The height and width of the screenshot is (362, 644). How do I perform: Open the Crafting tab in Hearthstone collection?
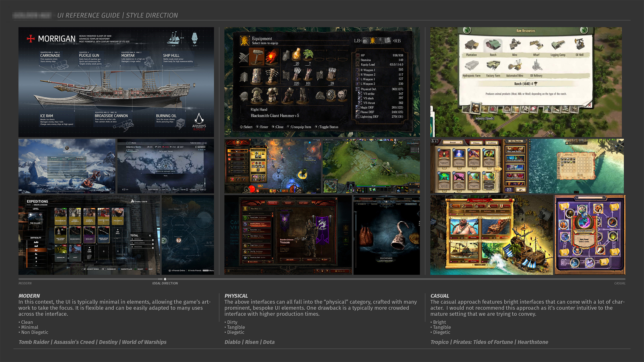click(x=492, y=143)
